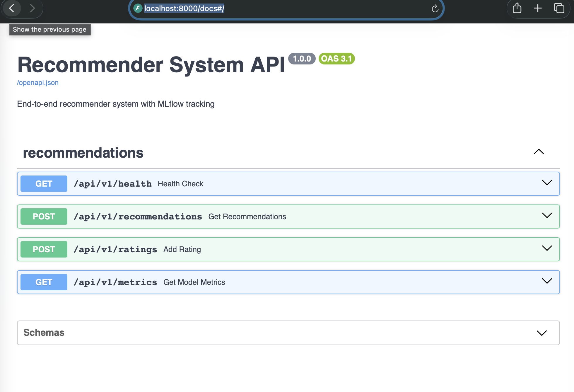574x392 pixels.
Task: Click the URL in the address bar
Action: 184,9
